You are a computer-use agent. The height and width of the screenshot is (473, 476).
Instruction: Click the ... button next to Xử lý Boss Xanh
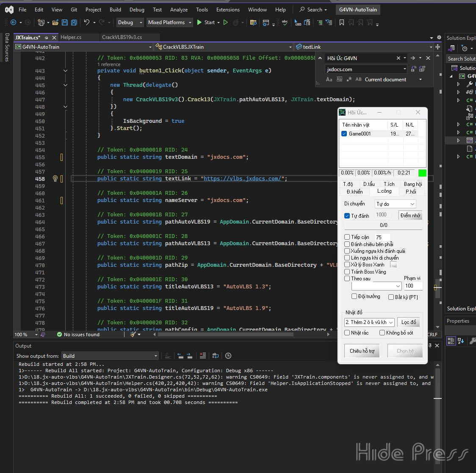pyautogui.click(x=394, y=265)
